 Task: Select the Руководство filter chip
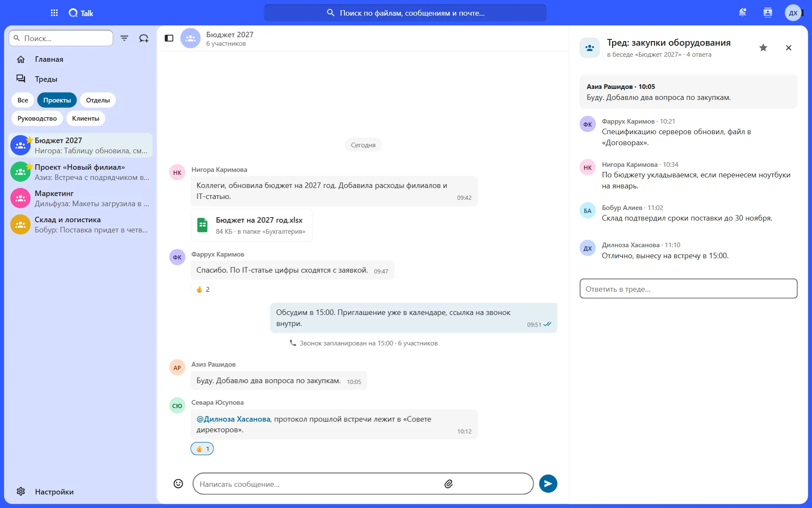(37, 118)
